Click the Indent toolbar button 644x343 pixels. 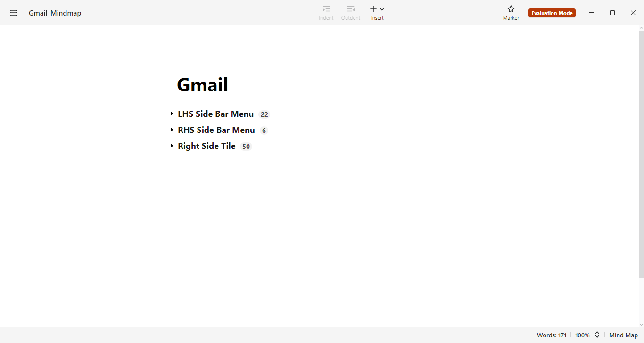[326, 13]
